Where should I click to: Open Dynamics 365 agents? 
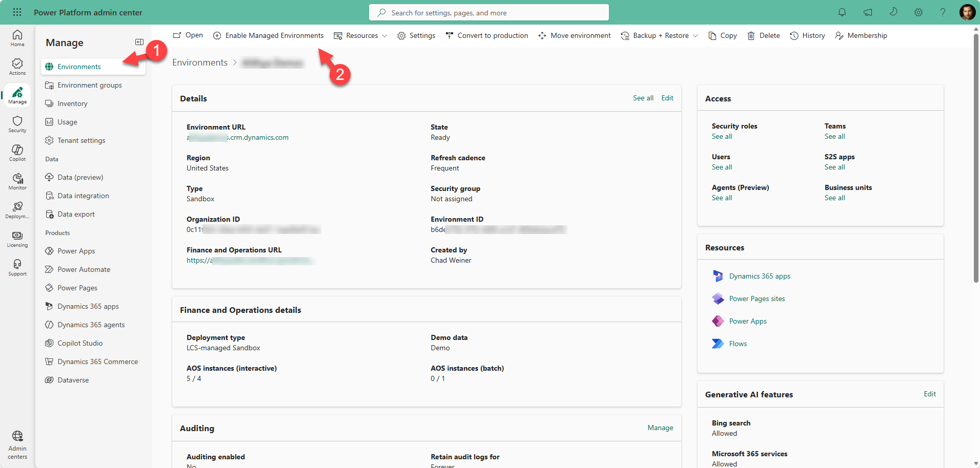click(93, 325)
